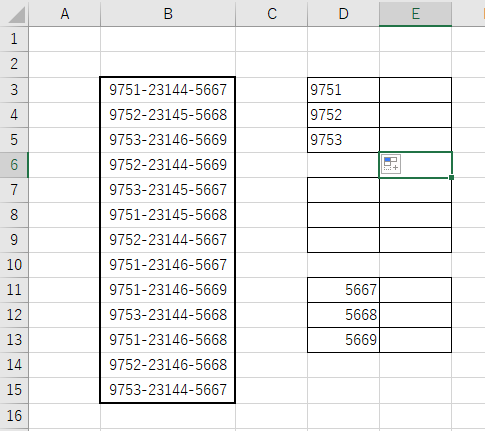Click the Select All corner triangle

(x=17, y=15)
